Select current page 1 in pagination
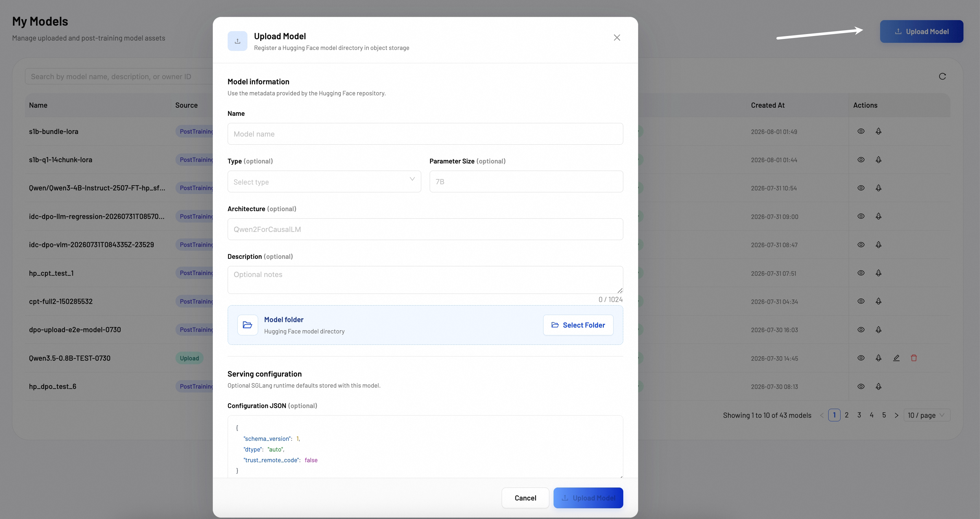Screen dimensions: 980x519 [x=834, y=415]
